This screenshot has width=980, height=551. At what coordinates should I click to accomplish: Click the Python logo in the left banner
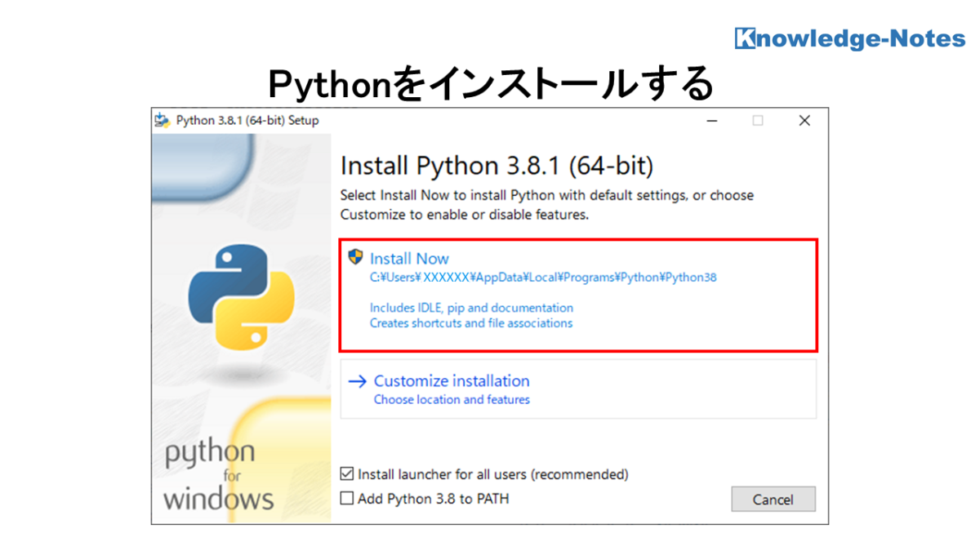point(242,297)
